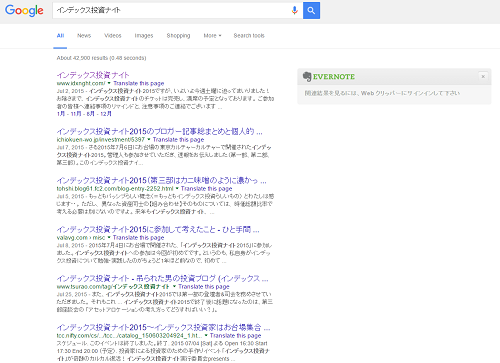Open dropdown arrow beside ichiokuen-wo.jp URL
Viewport: 500px width, 363px height.
[x=149, y=139]
